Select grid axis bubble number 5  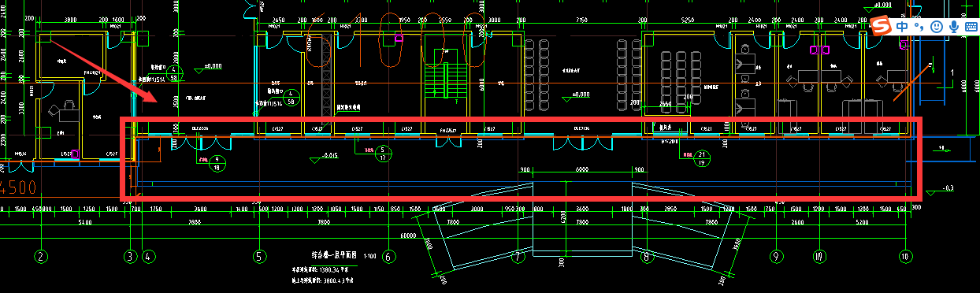pyautogui.click(x=257, y=256)
